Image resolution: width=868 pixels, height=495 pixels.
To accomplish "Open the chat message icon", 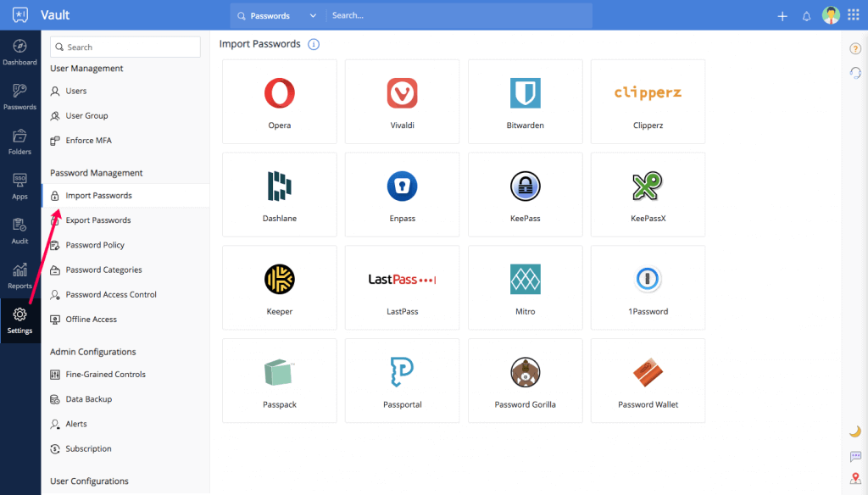I will [x=855, y=456].
